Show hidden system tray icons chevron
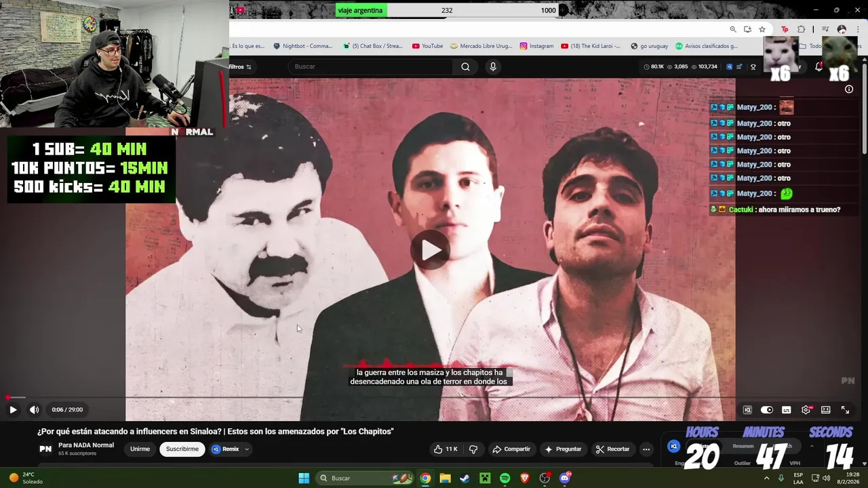Screen dimensions: 868x488 766,478
